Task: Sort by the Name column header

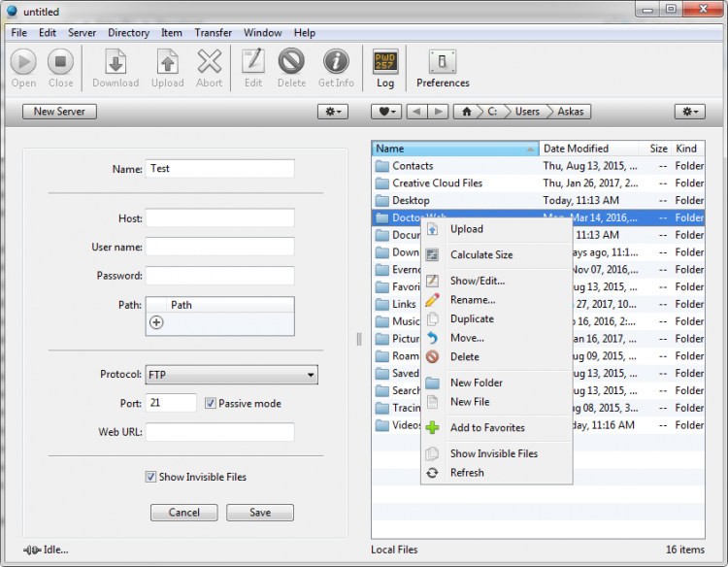Action: coord(455,149)
